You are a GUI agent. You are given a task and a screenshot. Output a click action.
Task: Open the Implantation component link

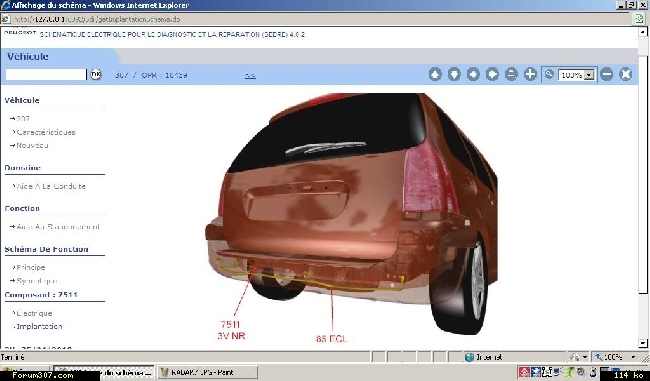pyautogui.click(x=39, y=327)
